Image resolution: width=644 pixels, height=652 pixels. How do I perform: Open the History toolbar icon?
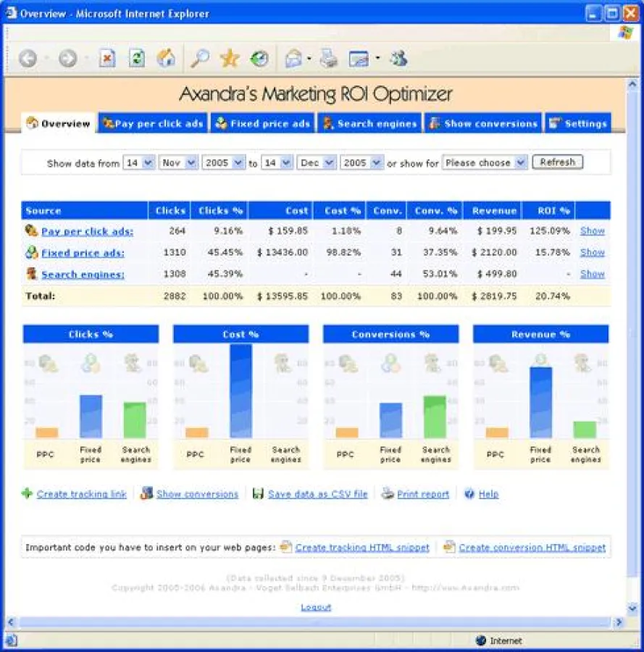(x=259, y=59)
